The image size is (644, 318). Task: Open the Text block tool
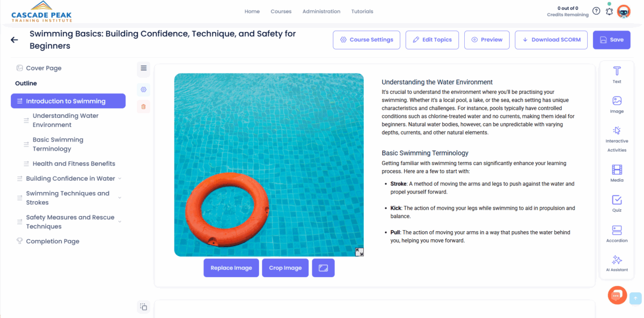point(617,75)
